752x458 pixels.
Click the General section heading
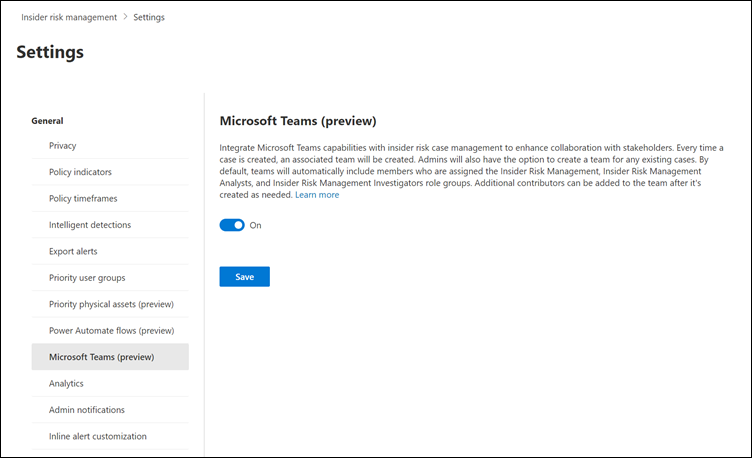point(47,121)
